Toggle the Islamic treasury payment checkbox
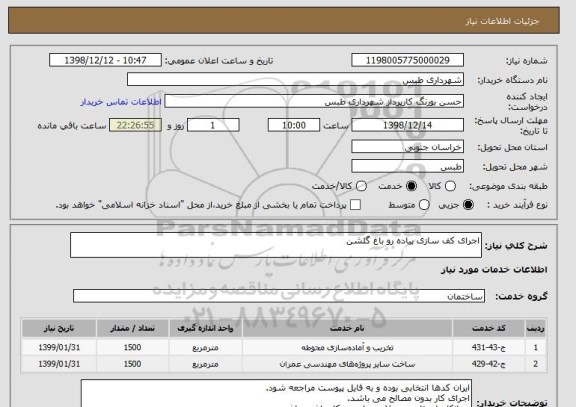 (x=355, y=205)
